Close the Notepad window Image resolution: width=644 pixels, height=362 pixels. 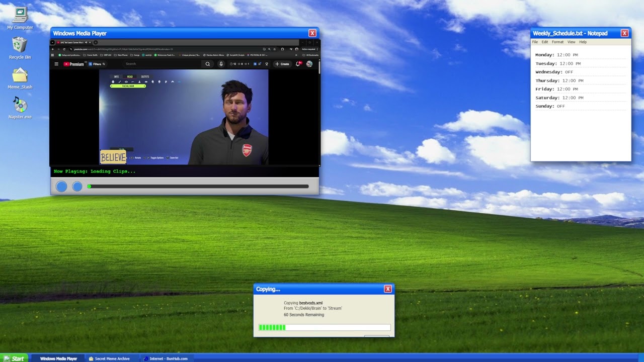[x=624, y=33]
